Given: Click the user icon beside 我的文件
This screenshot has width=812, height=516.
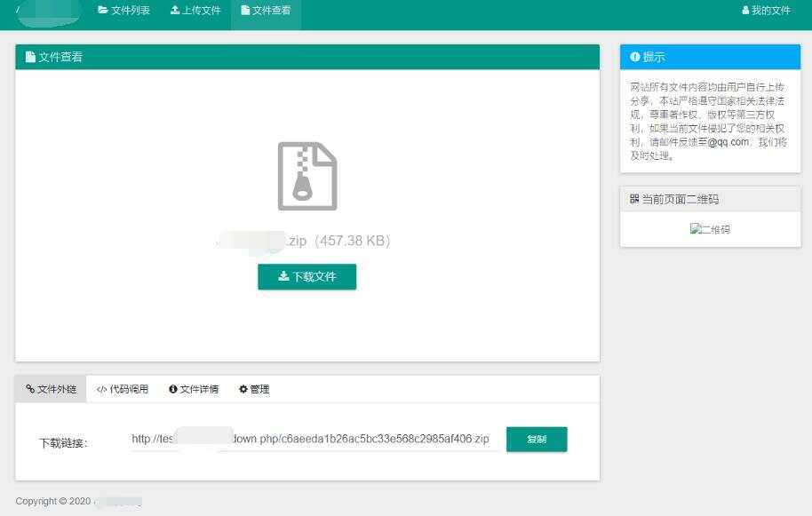Looking at the screenshot, I should click(x=745, y=11).
